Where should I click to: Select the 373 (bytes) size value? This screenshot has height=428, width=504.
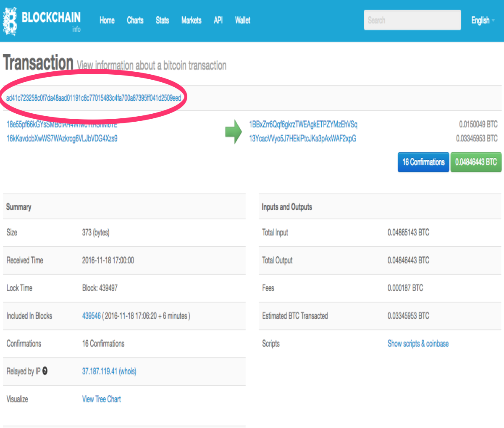click(96, 232)
